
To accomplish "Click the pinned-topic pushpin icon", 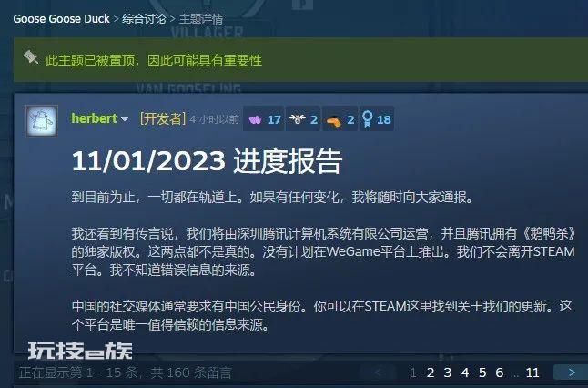I will coord(31,58).
